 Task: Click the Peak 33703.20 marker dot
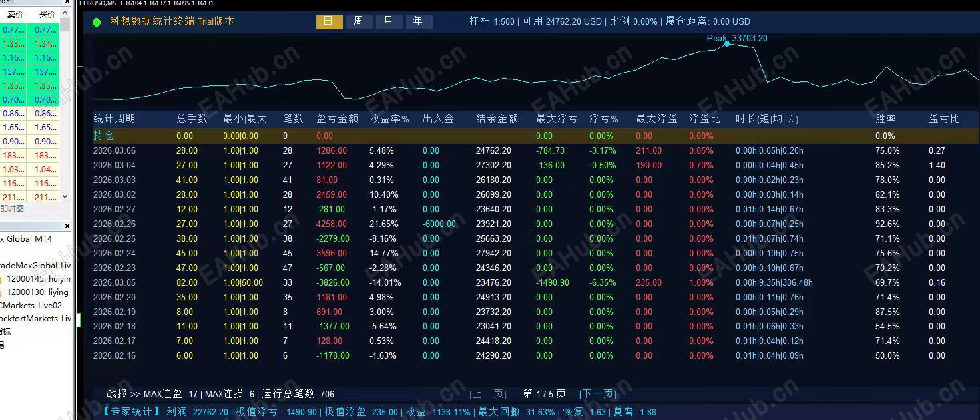(727, 43)
